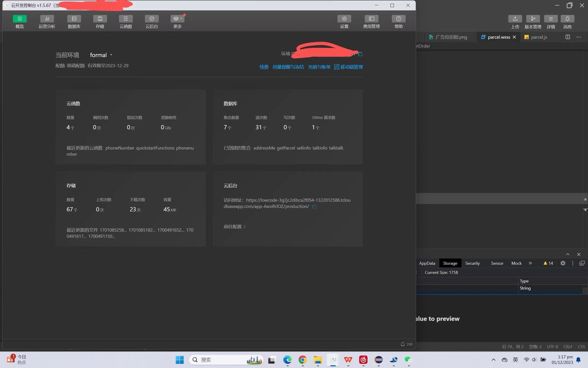Image resolution: width=588 pixels, height=368 pixels.
Task: Click the 续费 renew link
Action: [x=264, y=67]
